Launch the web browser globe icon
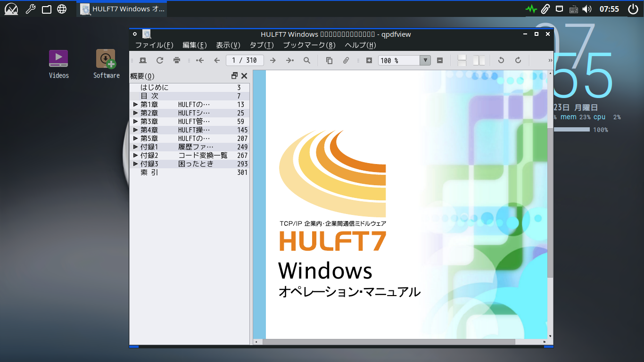644x362 pixels. pos(62,8)
